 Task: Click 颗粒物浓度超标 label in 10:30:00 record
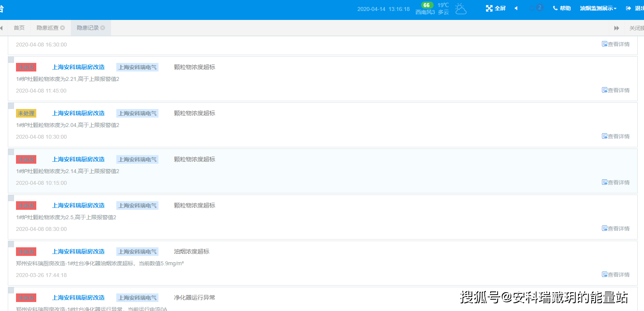[194, 113]
